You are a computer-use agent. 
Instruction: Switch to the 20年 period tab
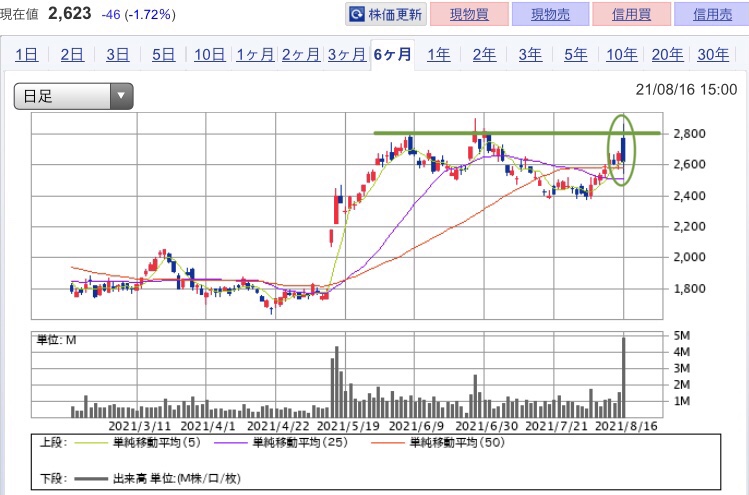[x=667, y=54]
